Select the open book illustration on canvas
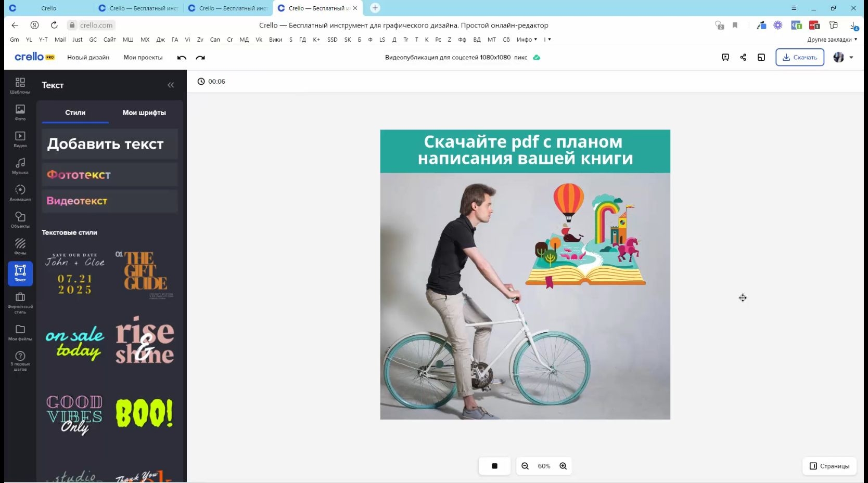Viewport: 868px width, 483px height. [586, 236]
